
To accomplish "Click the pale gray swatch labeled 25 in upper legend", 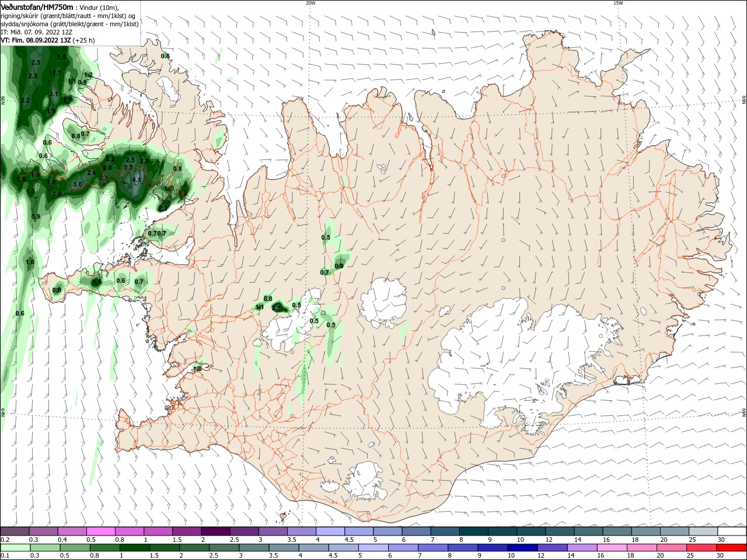I will pos(703,531).
